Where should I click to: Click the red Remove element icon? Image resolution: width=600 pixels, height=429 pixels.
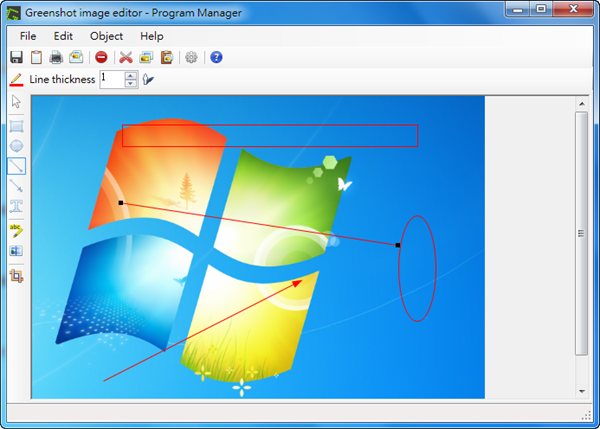[x=101, y=57]
